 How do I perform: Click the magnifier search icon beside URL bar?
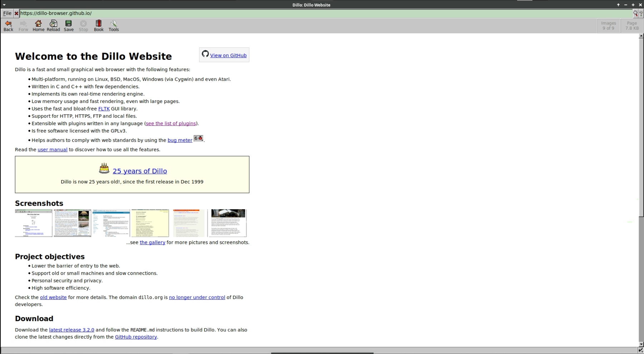point(635,13)
